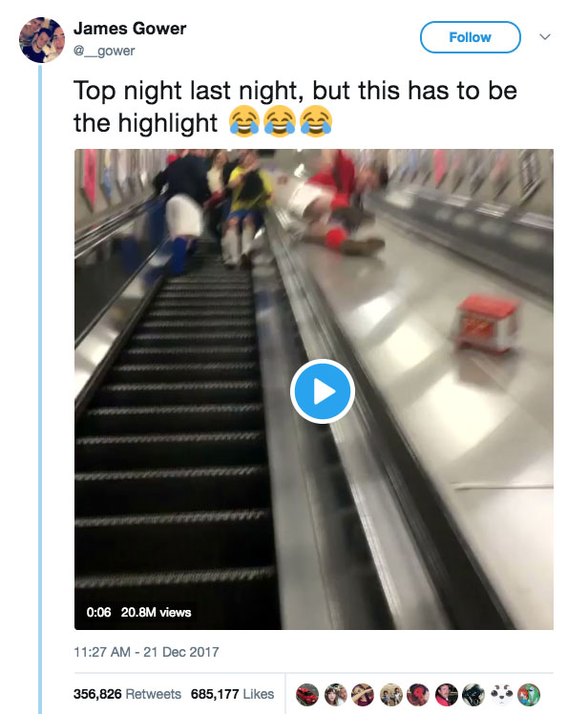View the 356,826 Retweets list

coord(127,694)
